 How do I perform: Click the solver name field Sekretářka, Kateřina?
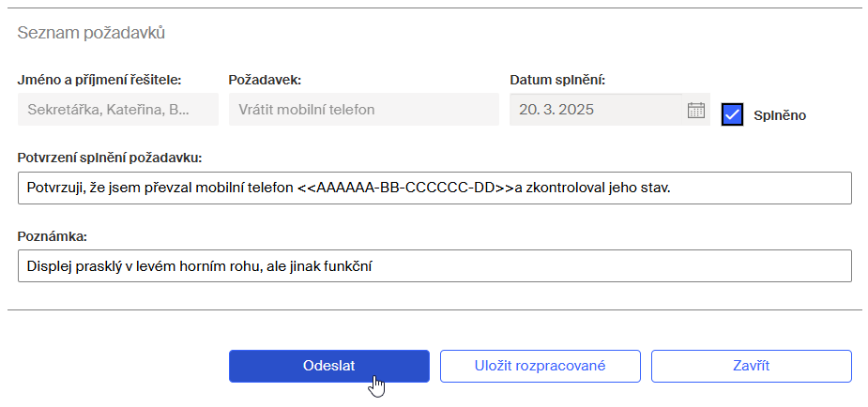118,110
